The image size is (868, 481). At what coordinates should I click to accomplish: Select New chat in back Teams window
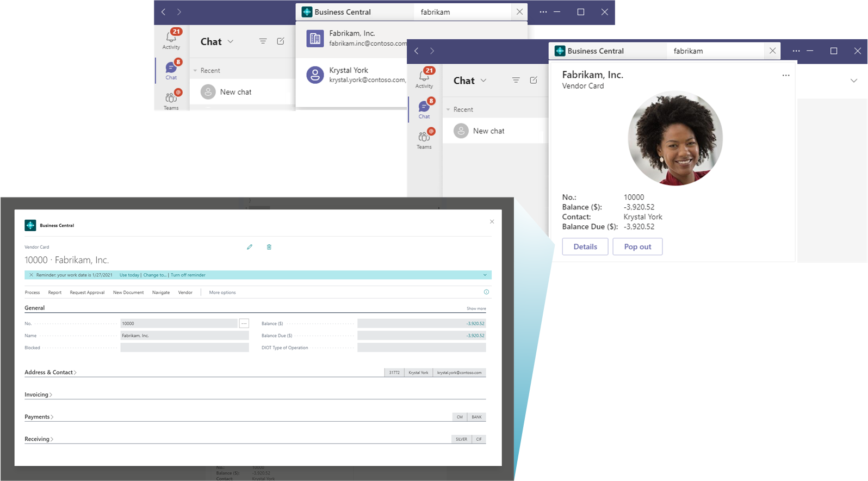click(242, 92)
